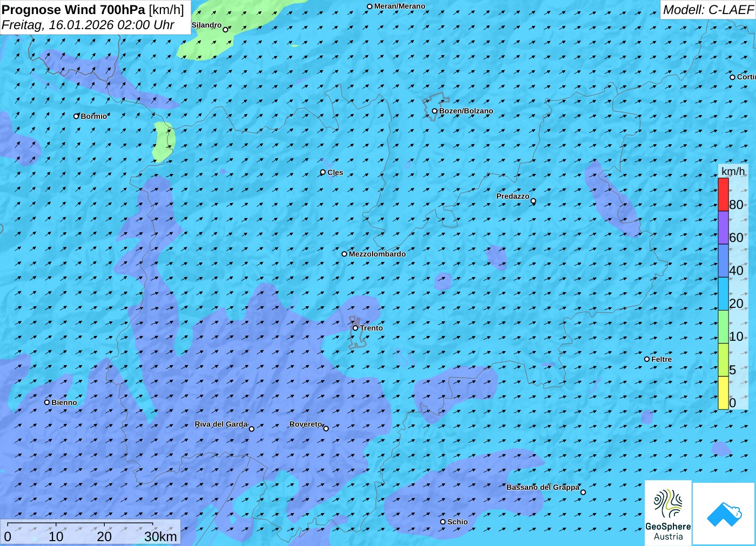The width and height of the screenshot is (756, 546).
Task: Click the Bormio city marker
Action: point(76,116)
